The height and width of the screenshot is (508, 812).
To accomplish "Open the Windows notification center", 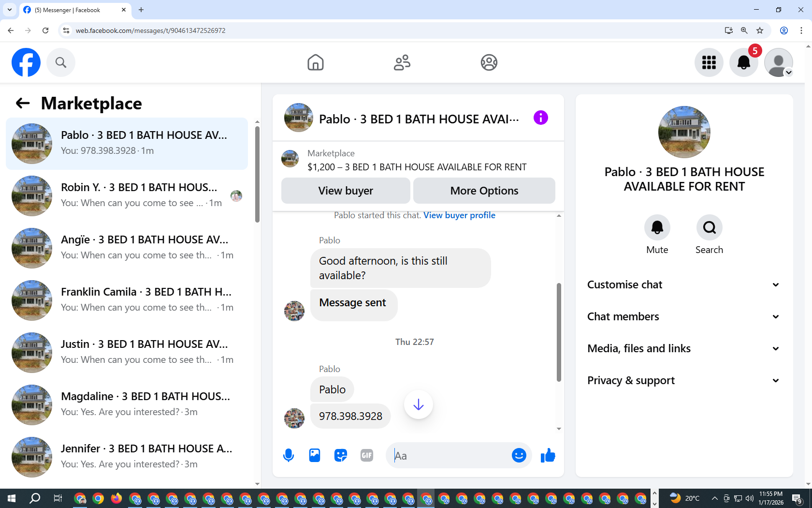I will (x=797, y=498).
